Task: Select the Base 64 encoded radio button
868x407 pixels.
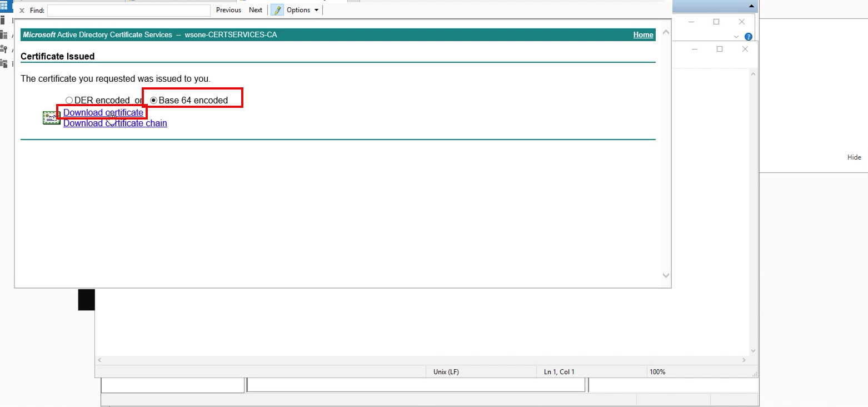Action: click(154, 101)
